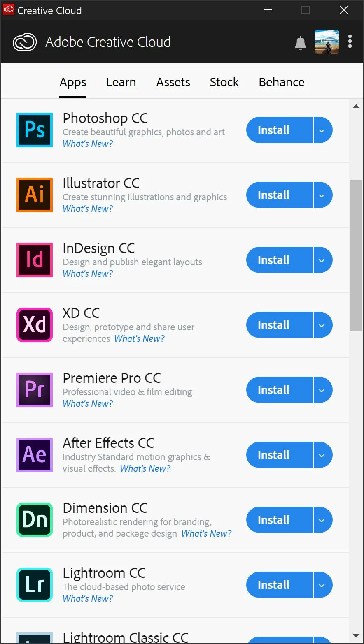This screenshot has height=644, width=364.
Task: Open Lightroom CC install dropdown arrow
Action: pos(323,585)
